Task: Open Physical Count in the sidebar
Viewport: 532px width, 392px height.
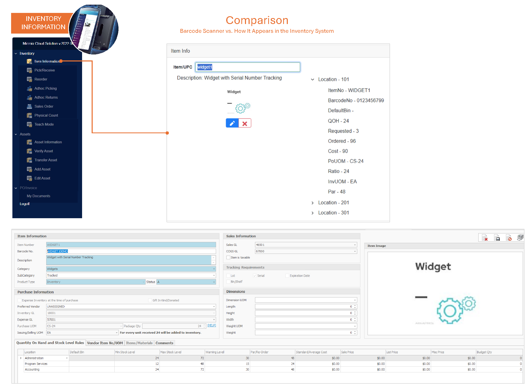Action: (46, 115)
